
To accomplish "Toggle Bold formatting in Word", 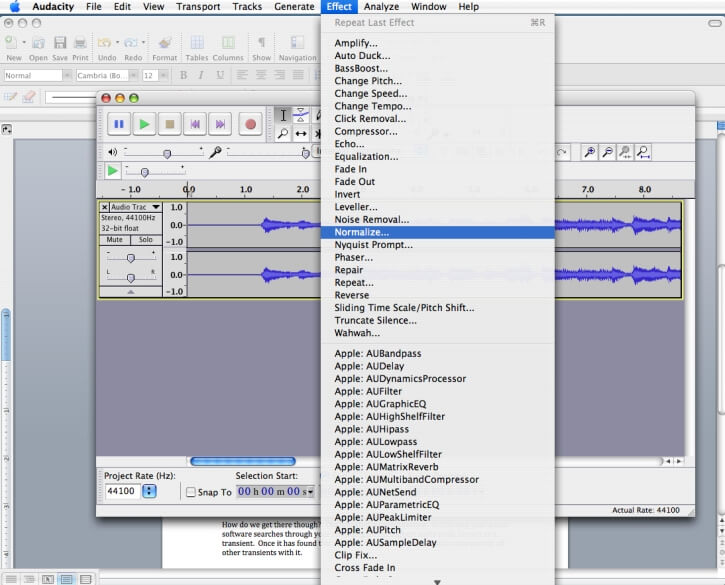I will click(x=183, y=75).
